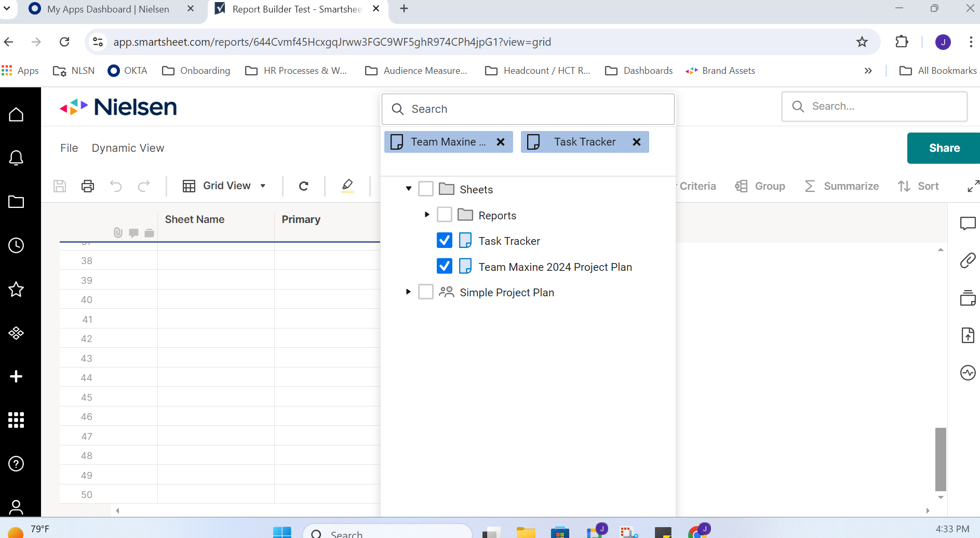980x538 pixels.
Task: Click the browser address bar
Action: click(x=483, y=42)
